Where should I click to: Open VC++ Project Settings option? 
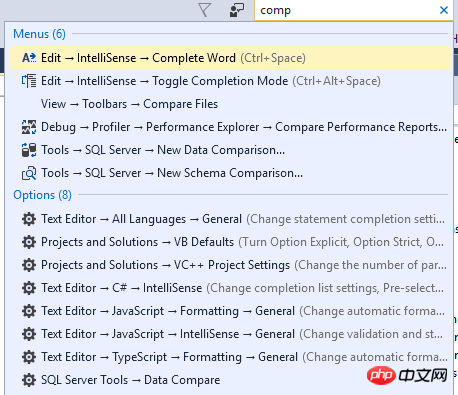point(230,265)
